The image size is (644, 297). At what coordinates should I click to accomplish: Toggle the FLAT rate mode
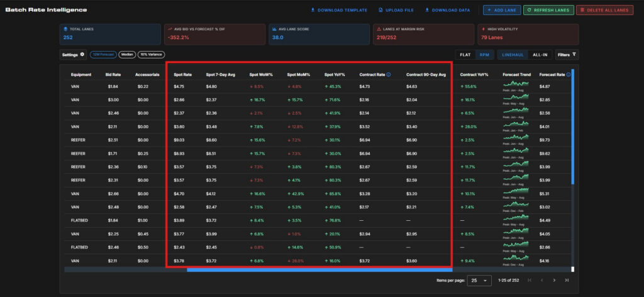click(x=465, y=55)
